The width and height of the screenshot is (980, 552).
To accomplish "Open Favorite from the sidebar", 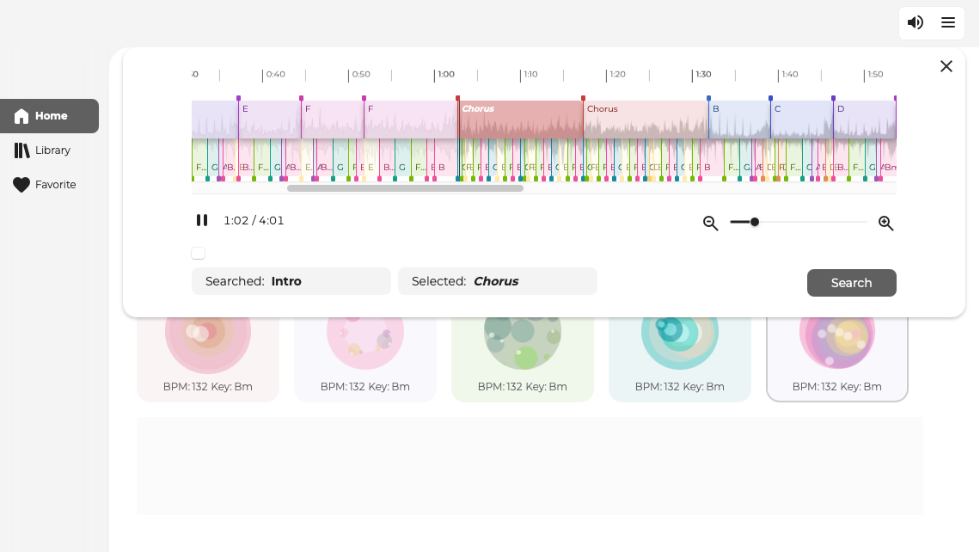I will click(x=50, y=185).
